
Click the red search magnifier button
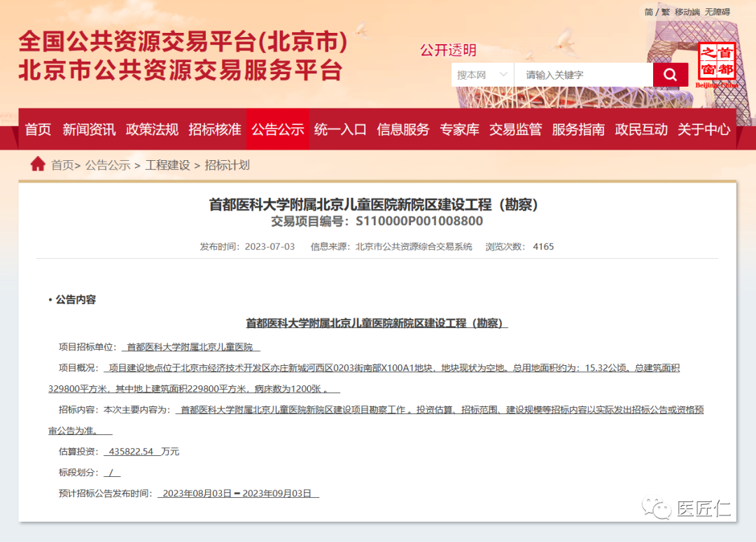point(670,75)
